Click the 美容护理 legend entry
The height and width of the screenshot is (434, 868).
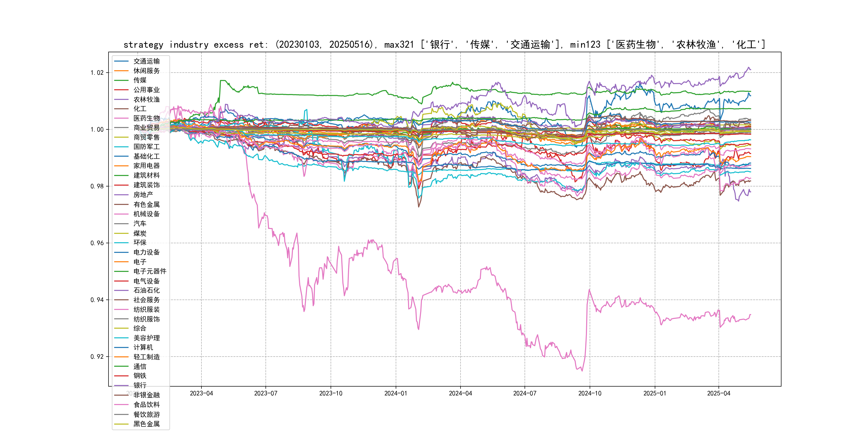click(146, 338)
